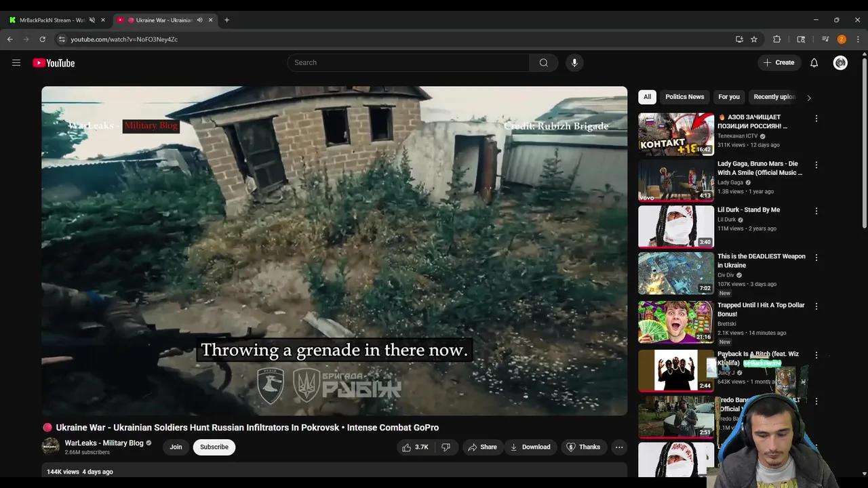
Task: Click the browser back arrow
Action: pyautogui.click(x=10, y=39)
